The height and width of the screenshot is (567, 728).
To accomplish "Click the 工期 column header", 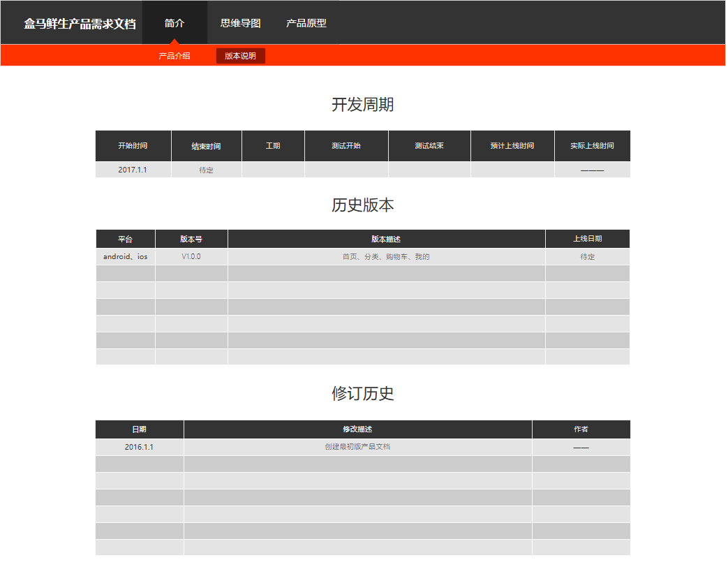I will coord(273,146).
